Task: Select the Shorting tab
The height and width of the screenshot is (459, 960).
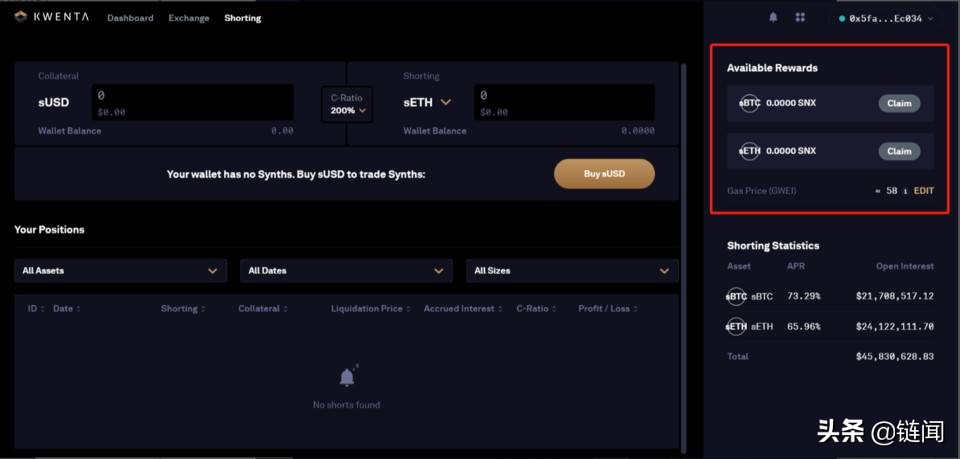Action: (x=242, y=18)
